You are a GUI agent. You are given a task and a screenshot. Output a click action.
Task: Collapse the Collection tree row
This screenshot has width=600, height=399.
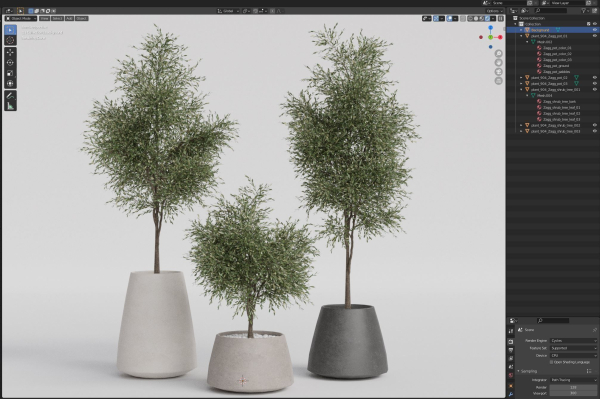point(515,24)
